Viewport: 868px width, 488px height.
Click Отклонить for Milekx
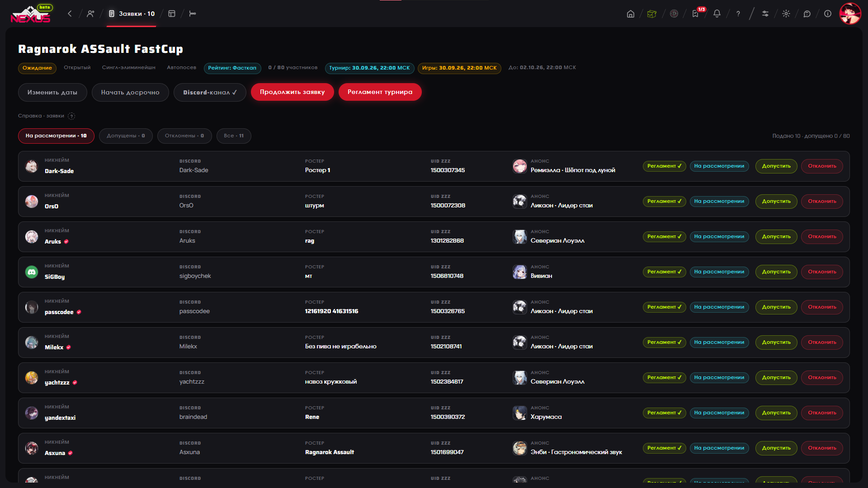[x=822, y=343]
